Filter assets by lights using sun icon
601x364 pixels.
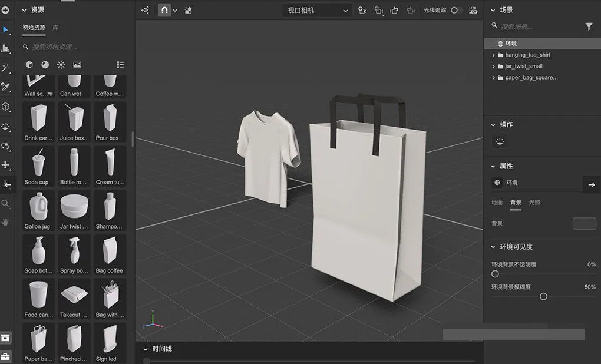(61, 65)
